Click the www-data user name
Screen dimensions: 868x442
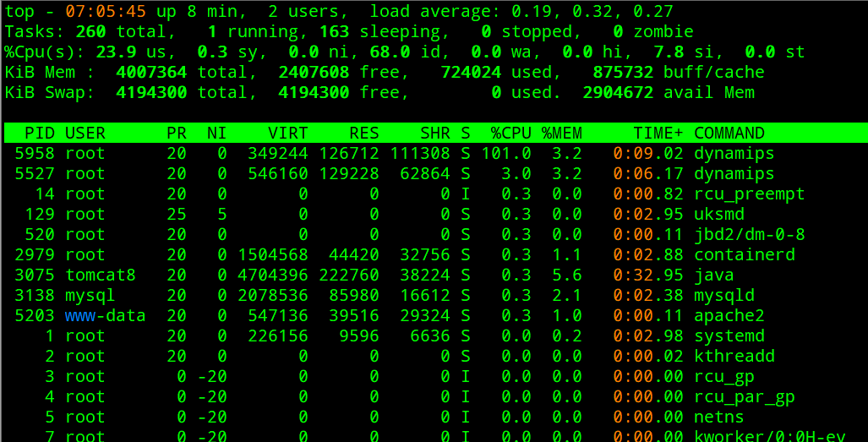(105, 315)
